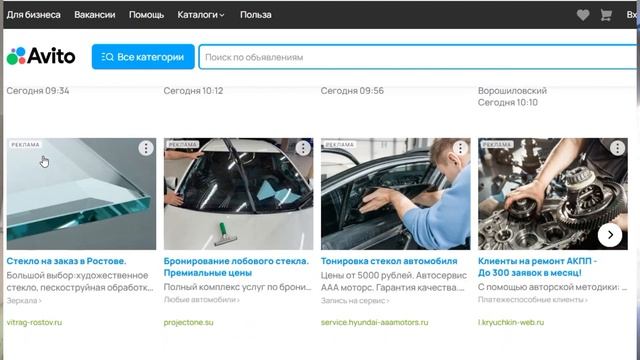This screenshot has height=360, width=640.
Task: Open the glass sheet ad thumbnail
Action: coord(81,194)
